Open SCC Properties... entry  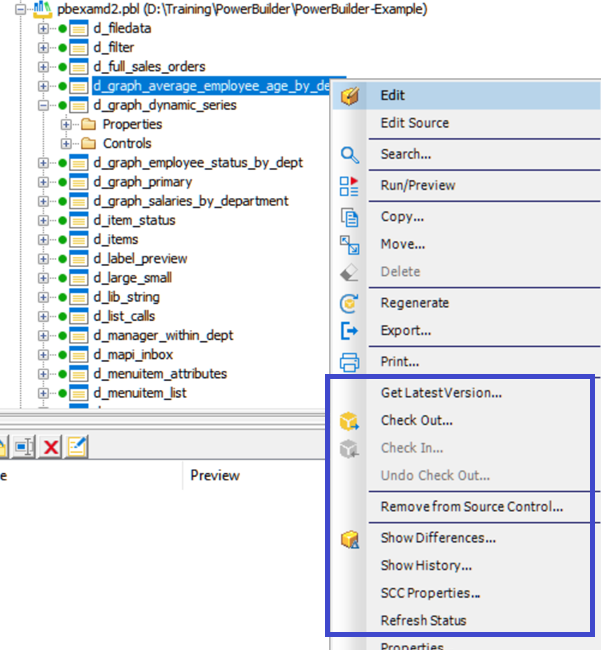coord(430,593)
